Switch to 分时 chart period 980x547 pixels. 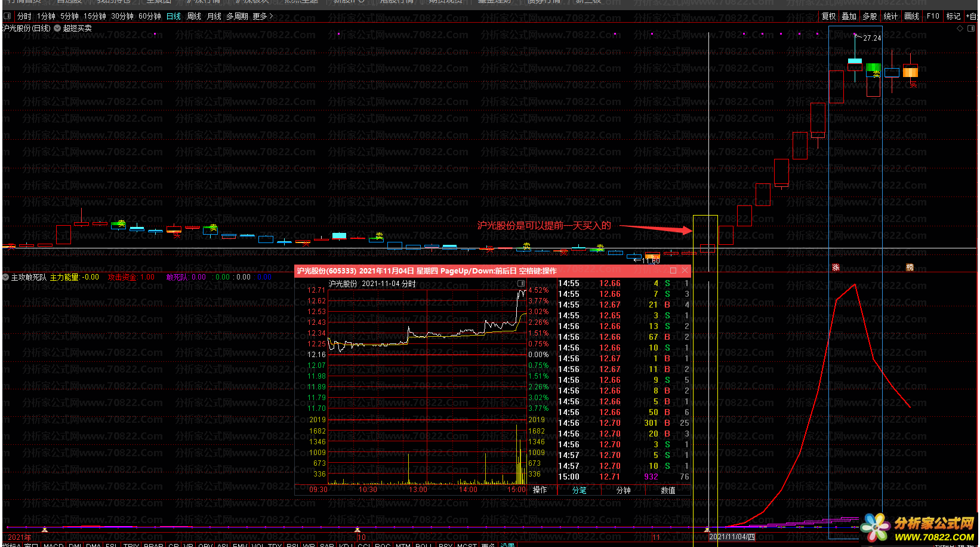[x=24, y=16]
